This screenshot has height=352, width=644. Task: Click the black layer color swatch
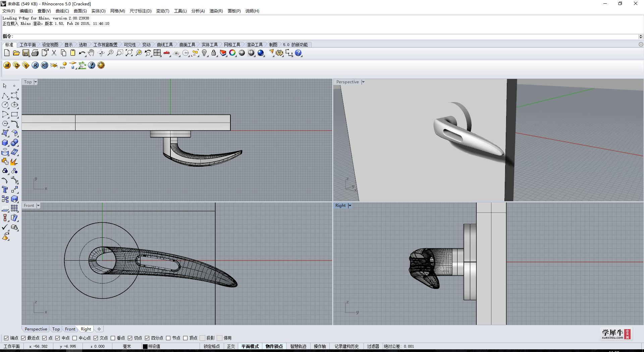click(x=145, y=346)
